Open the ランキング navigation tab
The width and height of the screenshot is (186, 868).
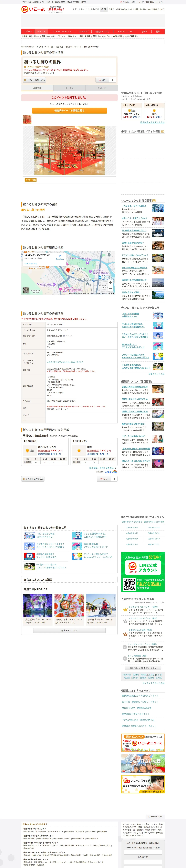[x=84, y=31]
